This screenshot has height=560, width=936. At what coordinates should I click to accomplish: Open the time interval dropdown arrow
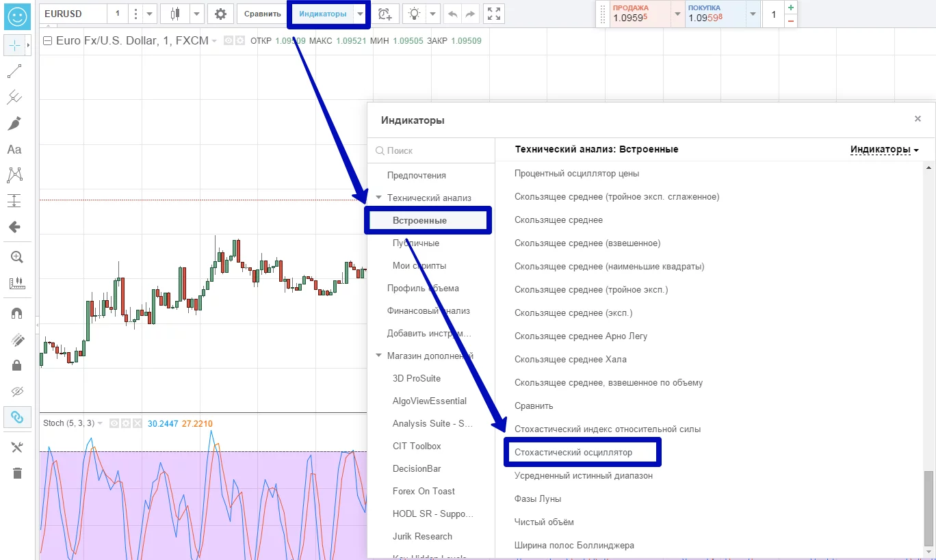pyautogui.click(x=150, y=14)
